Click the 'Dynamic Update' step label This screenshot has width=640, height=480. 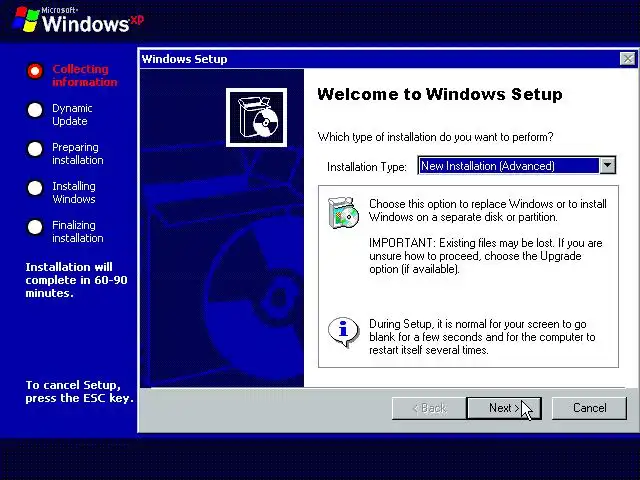click(72, 115)
